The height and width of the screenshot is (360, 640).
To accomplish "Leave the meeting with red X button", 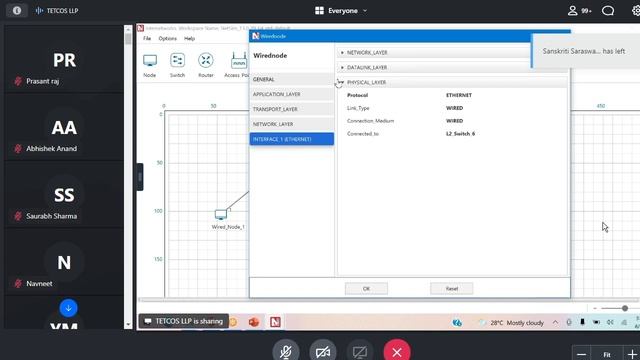I will pyautogui.click(x=397, y=352).
